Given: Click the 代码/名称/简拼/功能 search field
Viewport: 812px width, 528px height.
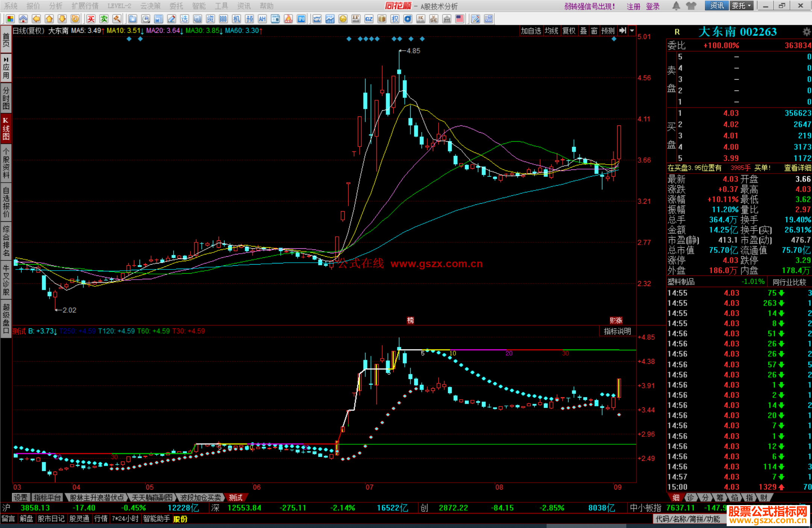Looking at the screenshot, I should point(688,519).
